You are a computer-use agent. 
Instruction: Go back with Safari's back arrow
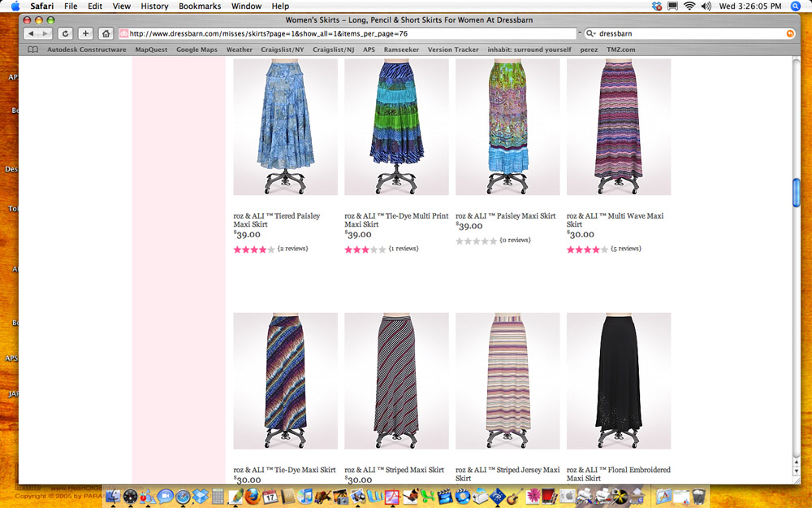coord(31,33)
